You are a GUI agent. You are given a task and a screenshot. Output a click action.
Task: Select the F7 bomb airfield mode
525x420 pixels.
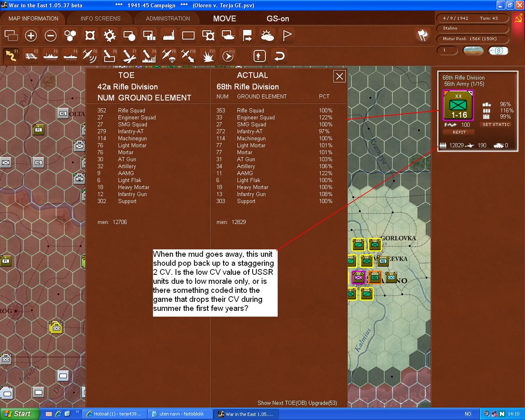pyautogui.click(x=129, y=56)
